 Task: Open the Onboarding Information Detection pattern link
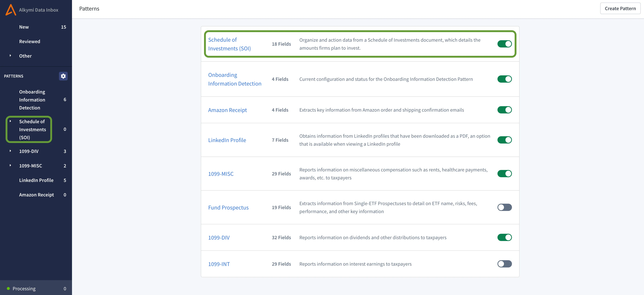pyautogui.click(x=234, y=79)
